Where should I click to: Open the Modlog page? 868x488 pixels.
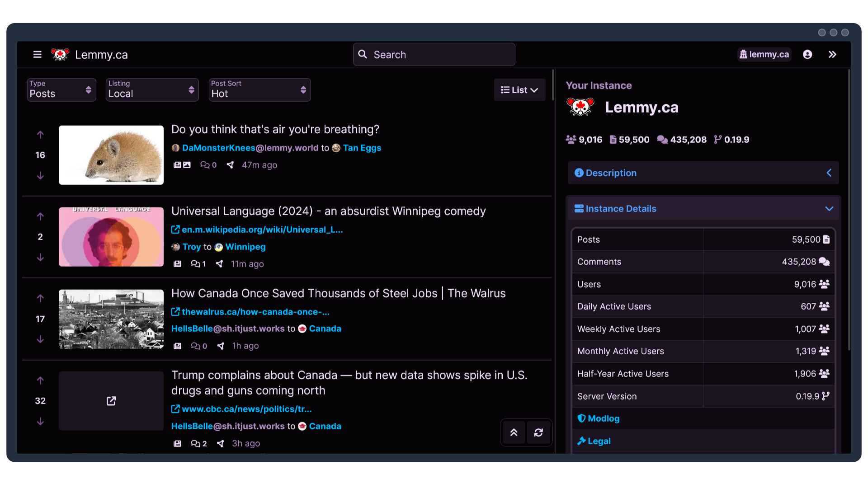pos(603,418)
